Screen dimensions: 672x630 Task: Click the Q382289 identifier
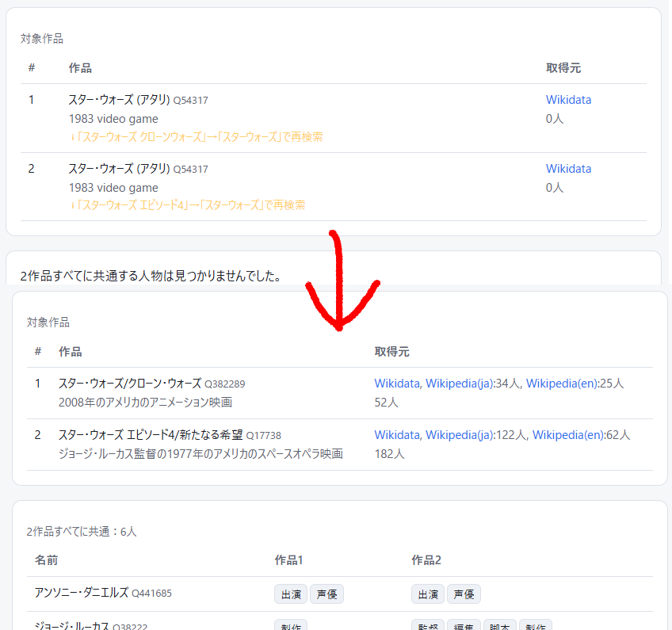click(x=224, y=384)
